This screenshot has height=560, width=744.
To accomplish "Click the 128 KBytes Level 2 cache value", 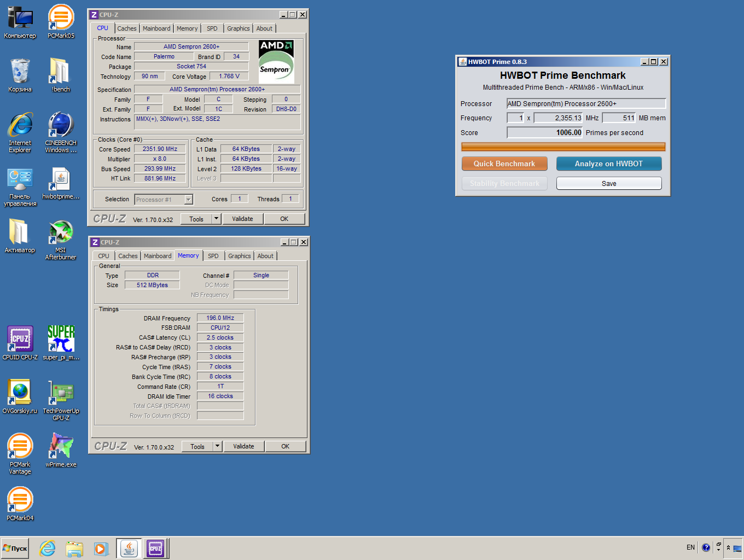I will pos(246,168).
